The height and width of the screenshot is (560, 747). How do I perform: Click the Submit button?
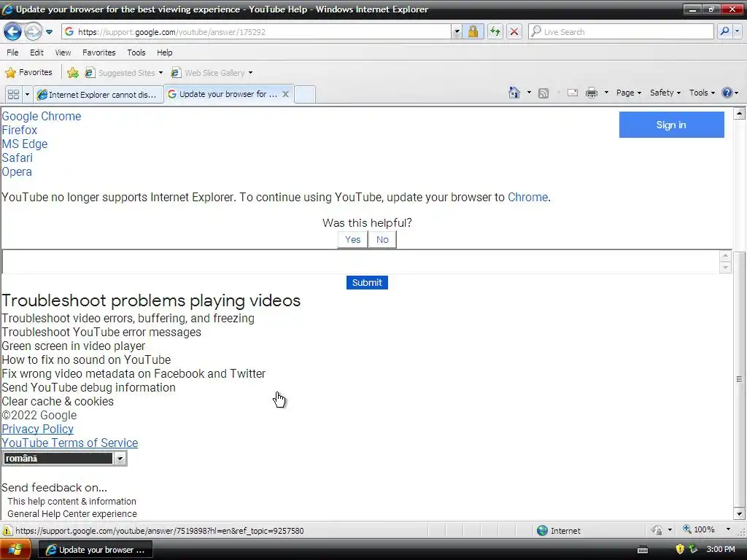point(367,282)
